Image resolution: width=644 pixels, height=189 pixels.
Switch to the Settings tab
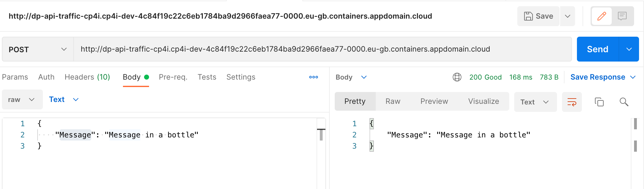(x=241, y=77)
